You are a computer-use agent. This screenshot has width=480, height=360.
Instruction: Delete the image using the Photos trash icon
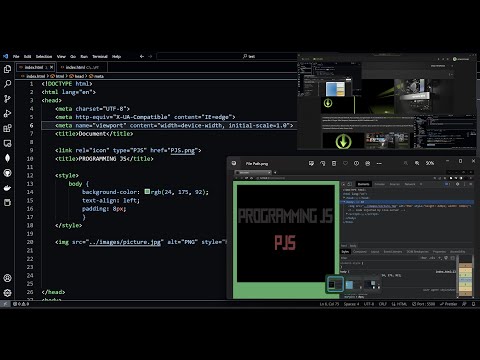tap(334, 163)
